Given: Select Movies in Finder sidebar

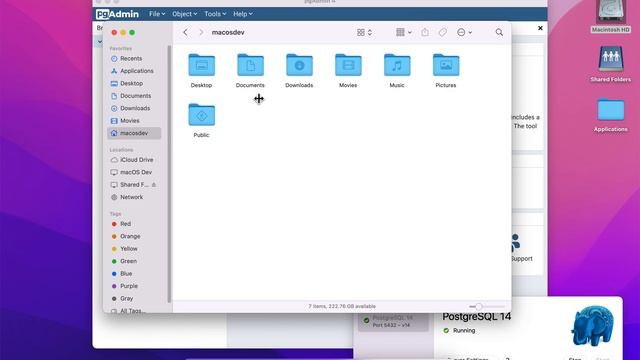Looking at the screenshot, I should point(135,120).
